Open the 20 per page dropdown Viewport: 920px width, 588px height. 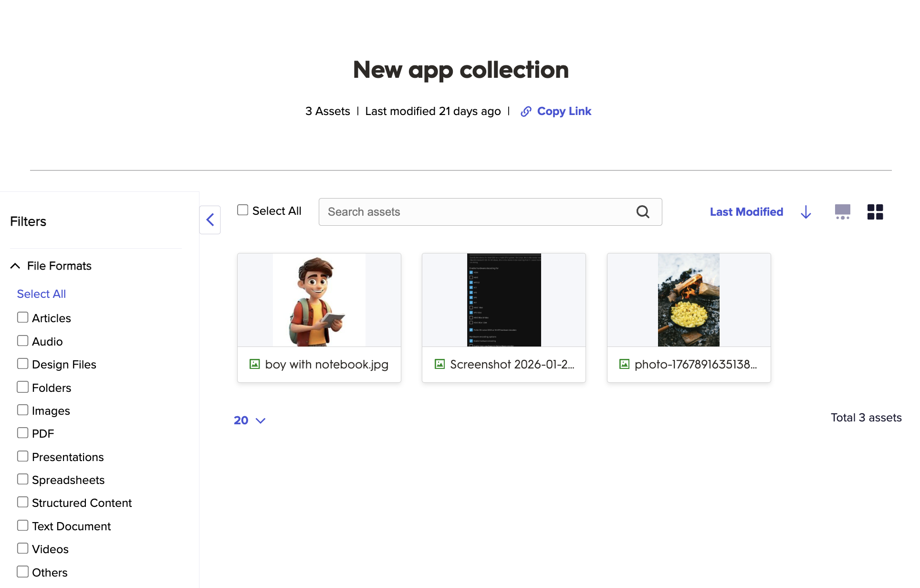249,420
